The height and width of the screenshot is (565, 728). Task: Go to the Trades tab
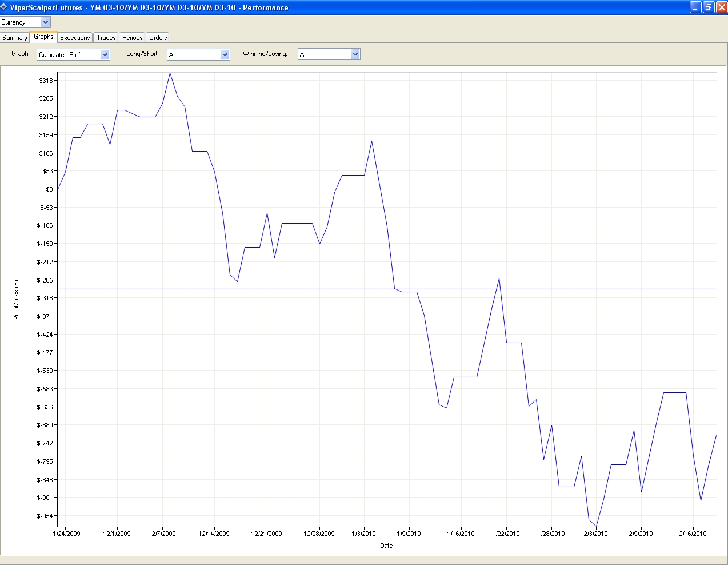[x=106, y=38]
